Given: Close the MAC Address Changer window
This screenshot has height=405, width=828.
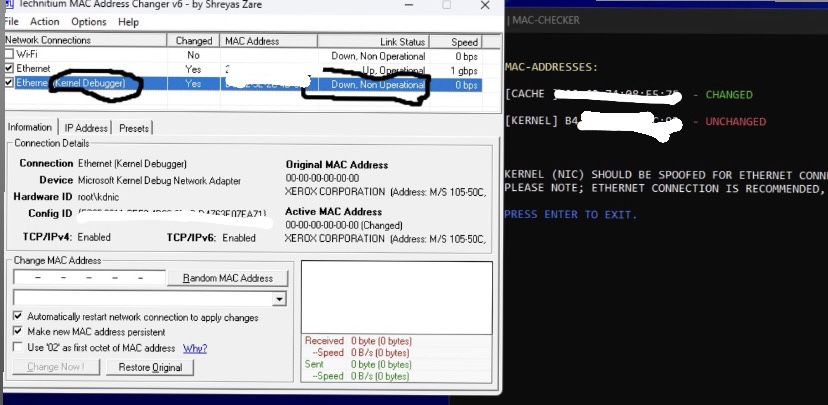Looking at the screenshot, I should [x=484, y=5].
